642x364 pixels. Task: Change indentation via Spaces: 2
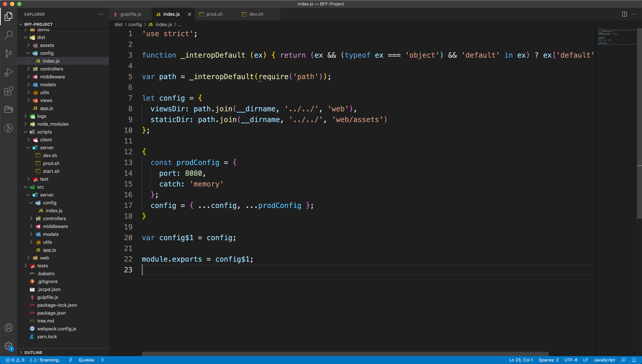pos(548,360)
